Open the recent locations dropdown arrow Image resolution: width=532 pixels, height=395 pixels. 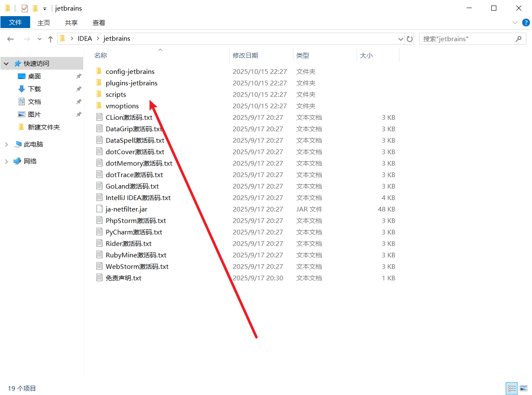point(40,39)
